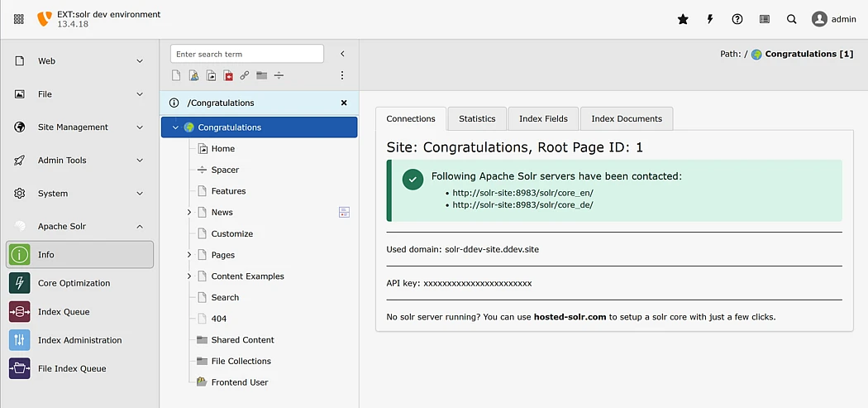The width and height of the screenshot is (868, 408).
Task: Toggle the module menu grid button
Action: 19,19
